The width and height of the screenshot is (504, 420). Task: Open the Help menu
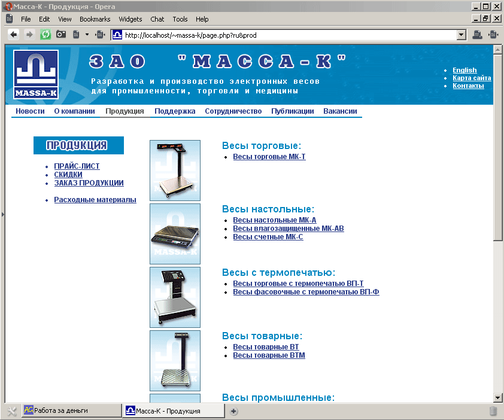click(x=202, y=19)
